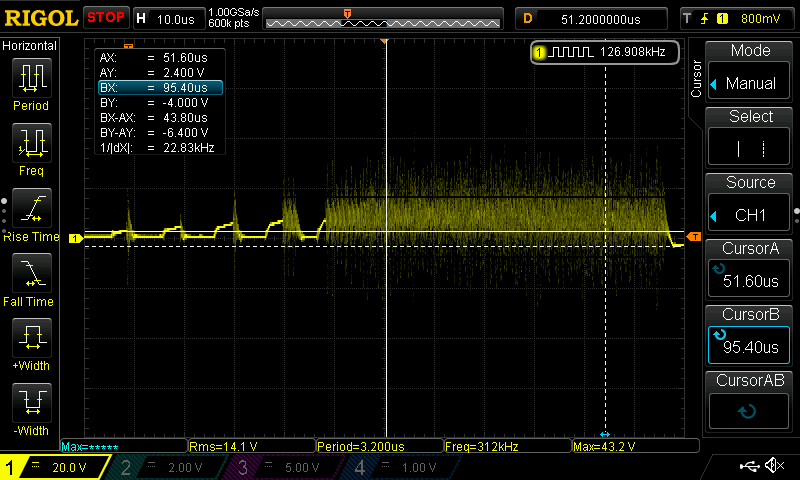Screen dimensions: 800x480
Task: Click the Max=***** measurement readout
Action: coord(124,446)
